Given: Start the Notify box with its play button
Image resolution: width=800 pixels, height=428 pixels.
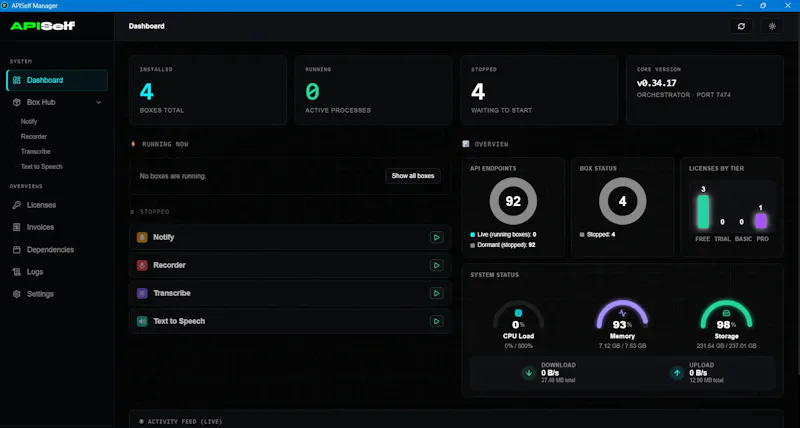Looking at the screenshot, I should (436, 237).
